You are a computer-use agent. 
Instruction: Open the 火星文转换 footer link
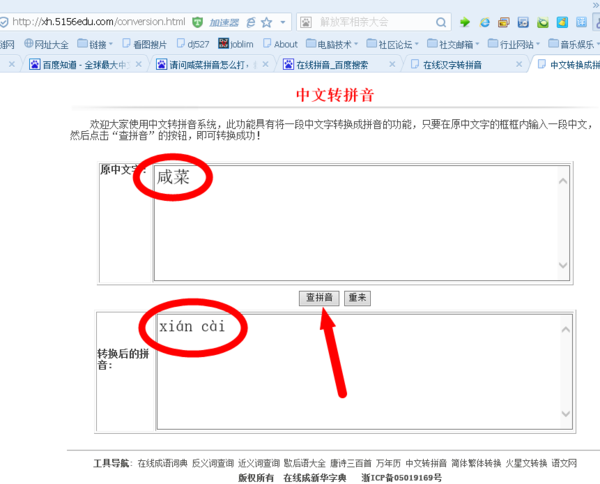pyautogui.click(x=527, y=463)
